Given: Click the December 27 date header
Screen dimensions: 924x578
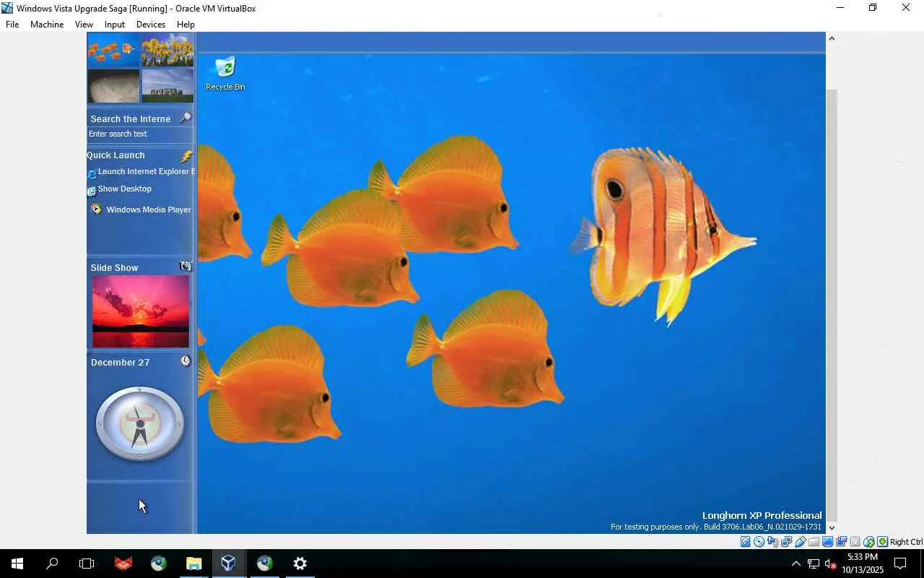Looking at the screenshot, I should tap(120, 363).
